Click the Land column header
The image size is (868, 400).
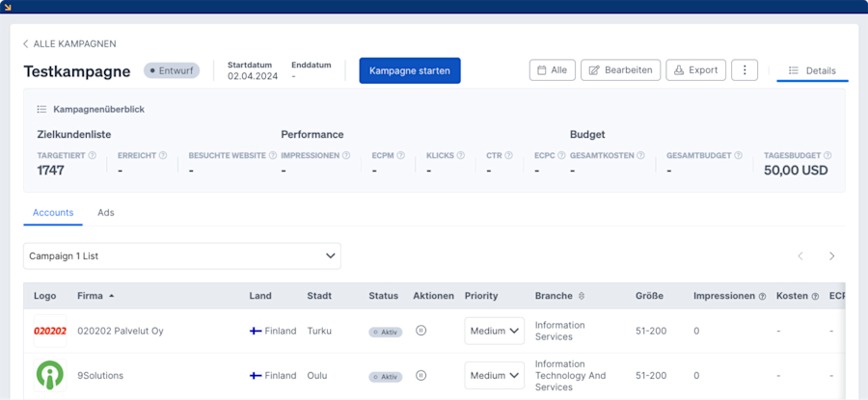point(260,296)
